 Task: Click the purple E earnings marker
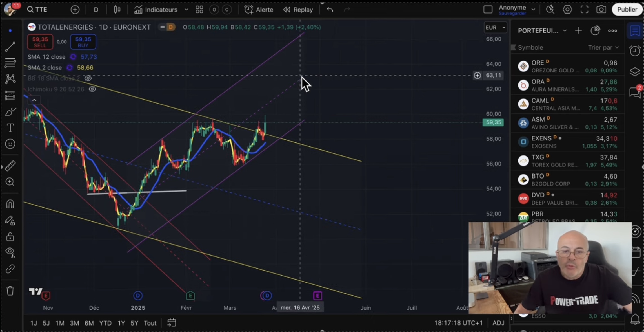pos(317,296)
